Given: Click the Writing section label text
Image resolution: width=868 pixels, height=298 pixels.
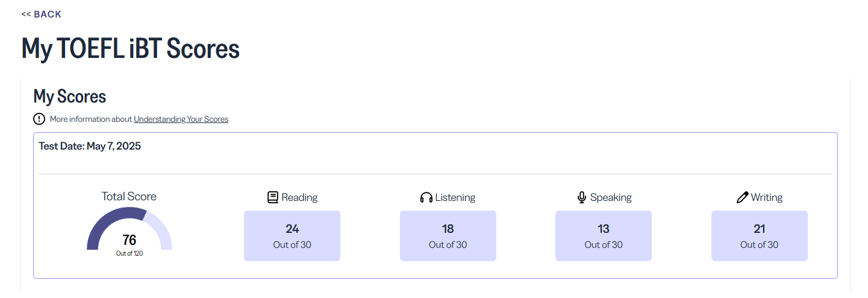Looking at the screenshot, I should click(x=767, y=197).
